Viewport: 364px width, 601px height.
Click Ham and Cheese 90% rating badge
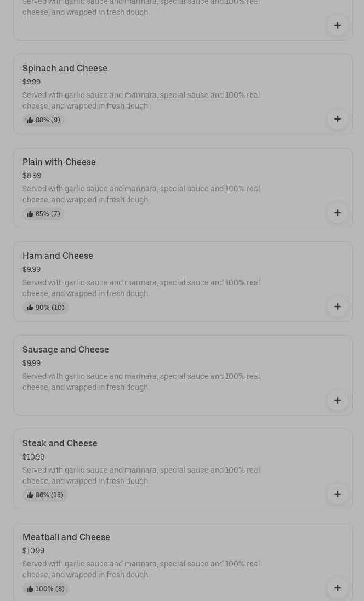tap(46, 308)
